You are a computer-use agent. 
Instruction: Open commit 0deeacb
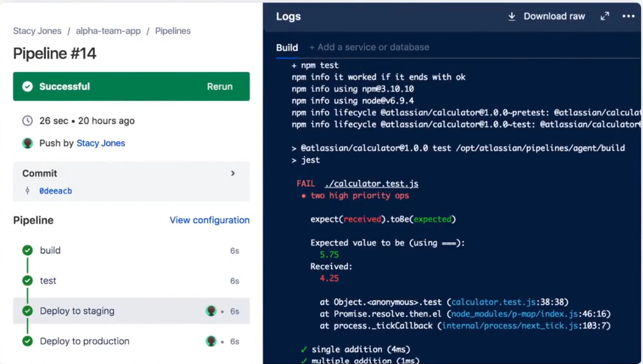[x=56, y=190]
